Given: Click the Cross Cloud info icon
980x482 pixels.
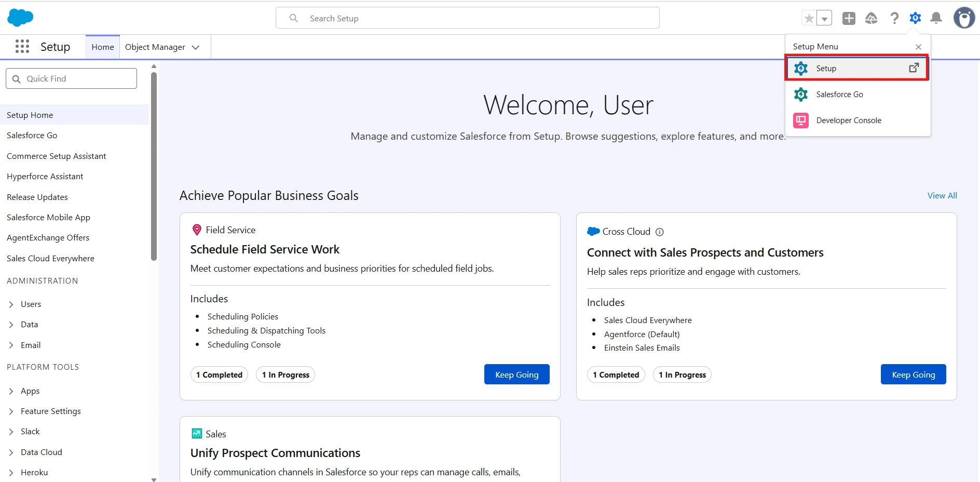Looking at the screenshot, I should pyautogui.click(x=660, y=232).
